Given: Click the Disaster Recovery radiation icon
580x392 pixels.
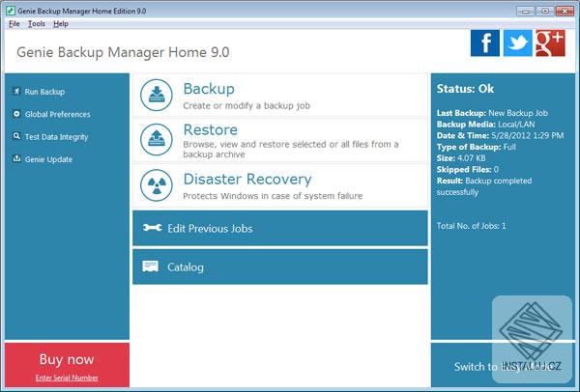Looking at the screenshot, I should click(157, 185).
